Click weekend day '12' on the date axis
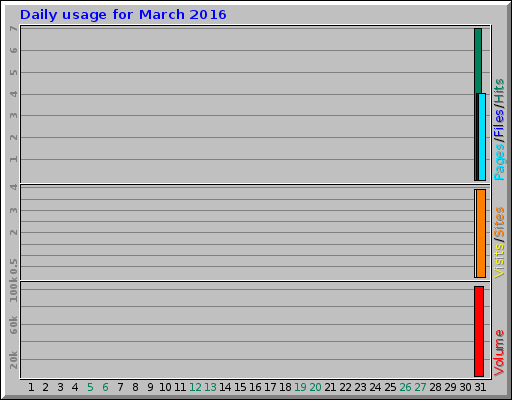512x400 pixels. click(x=195, y=387)
